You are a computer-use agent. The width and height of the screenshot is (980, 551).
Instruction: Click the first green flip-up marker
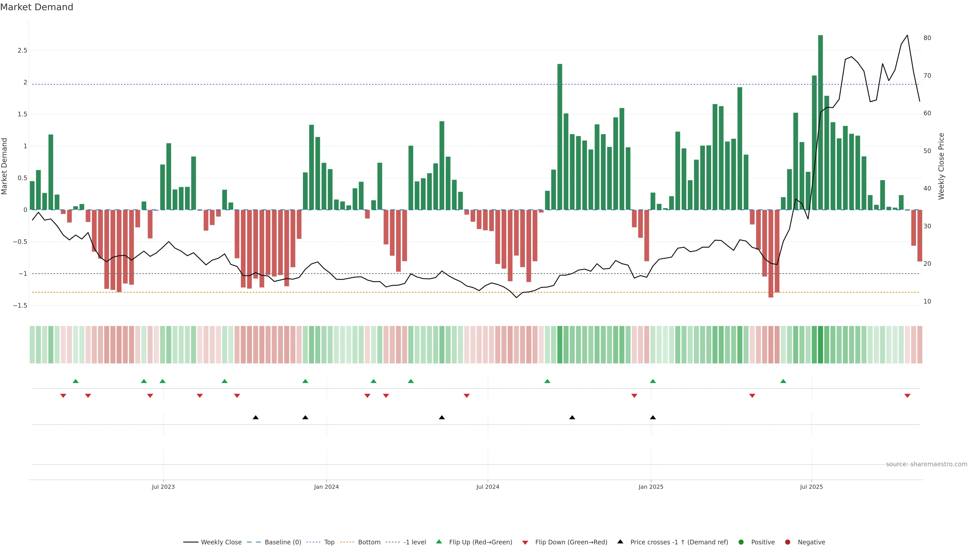(x=76, y=381)
